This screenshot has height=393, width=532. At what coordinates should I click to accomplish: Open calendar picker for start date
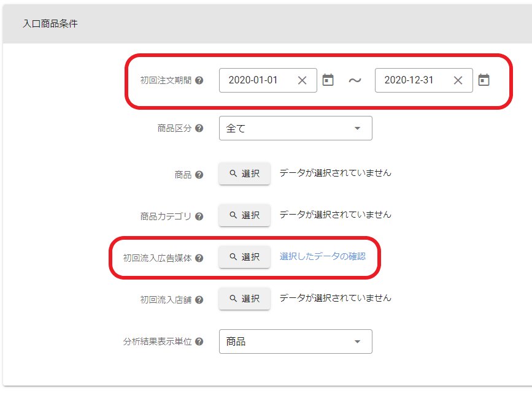[328, 80]
